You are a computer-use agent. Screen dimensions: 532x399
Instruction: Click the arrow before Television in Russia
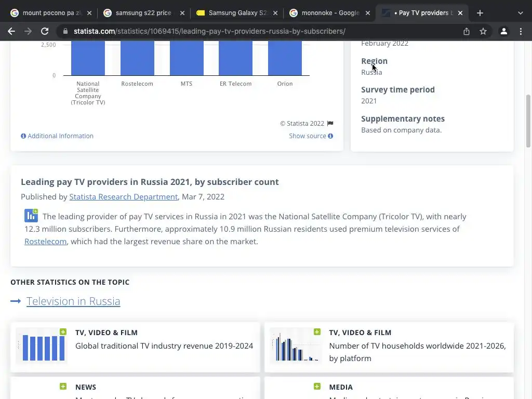pos(16,301)
